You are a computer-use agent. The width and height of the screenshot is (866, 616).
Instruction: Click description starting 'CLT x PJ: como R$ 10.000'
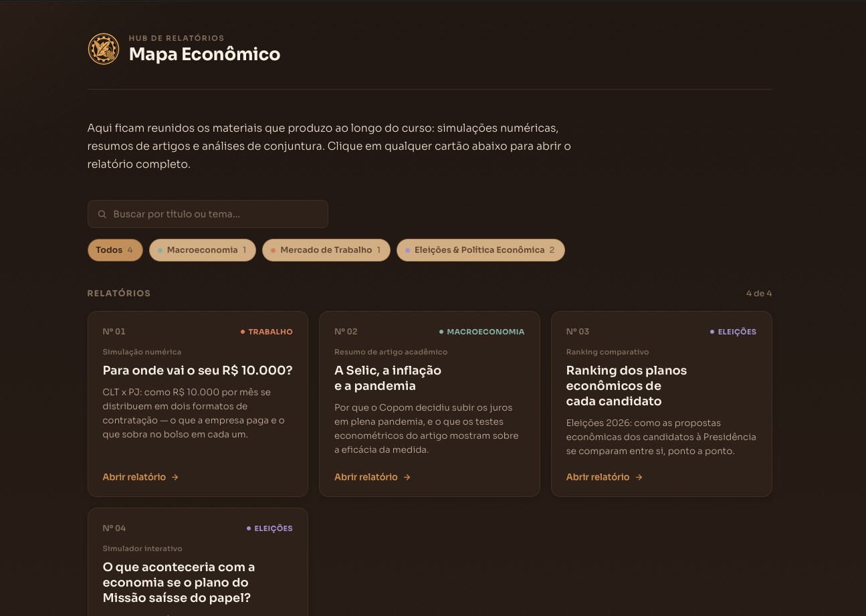(193, 413)
